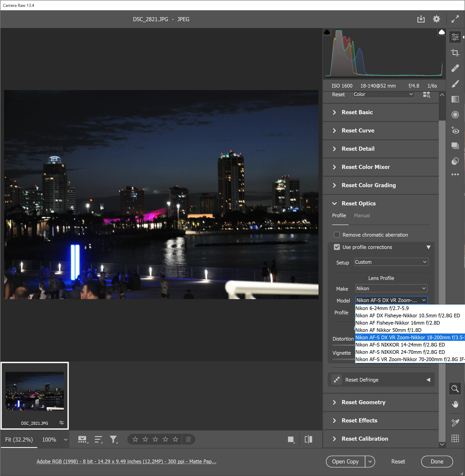Switch to the Manual optics tab
Screen dimensions: 465x476
pyautogui.click(x=362, y=215)
